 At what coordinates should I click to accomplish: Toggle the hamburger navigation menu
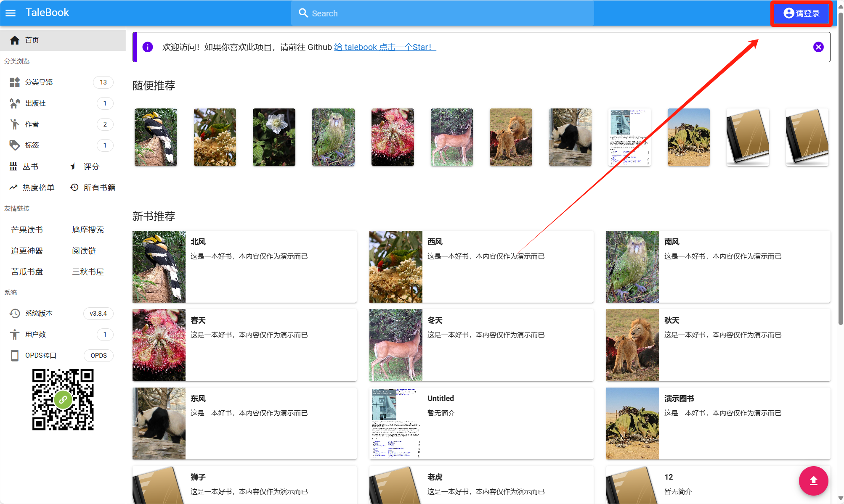click(11, 13)
